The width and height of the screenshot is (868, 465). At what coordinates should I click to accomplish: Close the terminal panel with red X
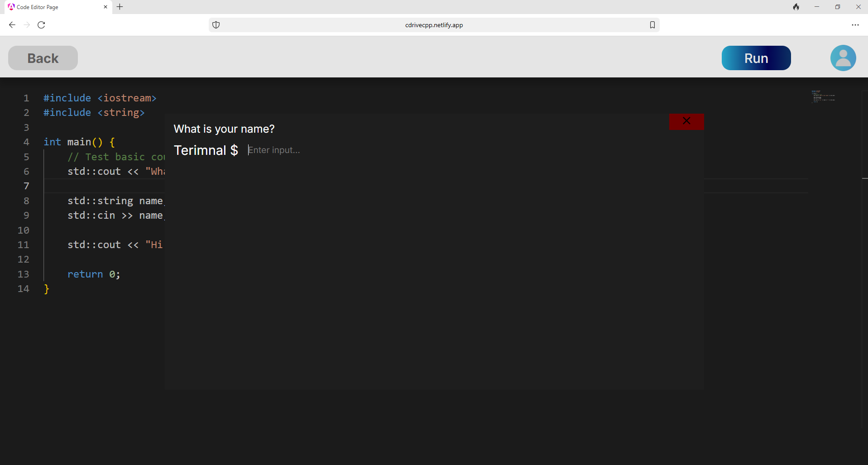[x=686, y=121]
